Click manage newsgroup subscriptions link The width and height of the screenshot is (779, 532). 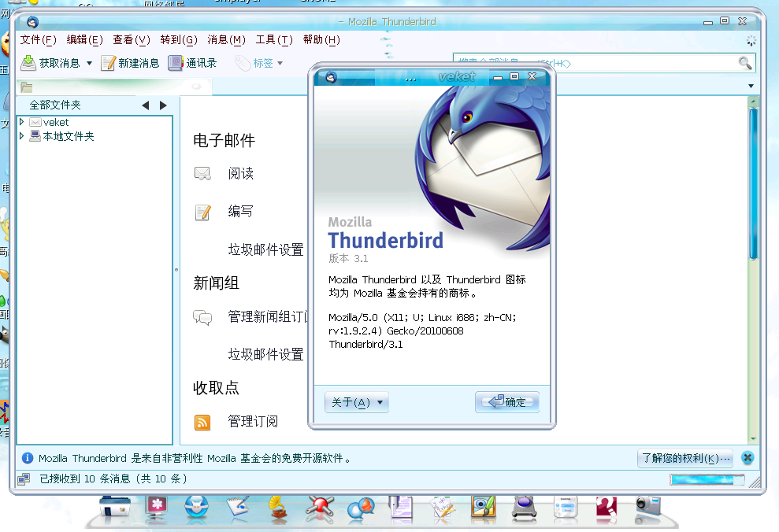coord(269,316)
